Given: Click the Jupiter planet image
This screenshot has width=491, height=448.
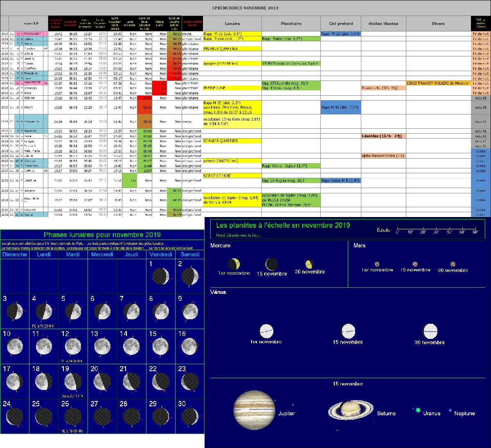Looking at the screenshot, I should [x=254, y=410].
